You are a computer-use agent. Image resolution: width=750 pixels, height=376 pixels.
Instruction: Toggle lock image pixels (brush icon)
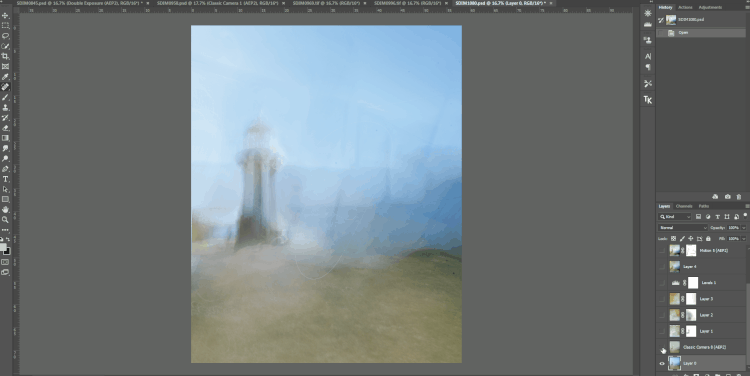tap(682, 238)
